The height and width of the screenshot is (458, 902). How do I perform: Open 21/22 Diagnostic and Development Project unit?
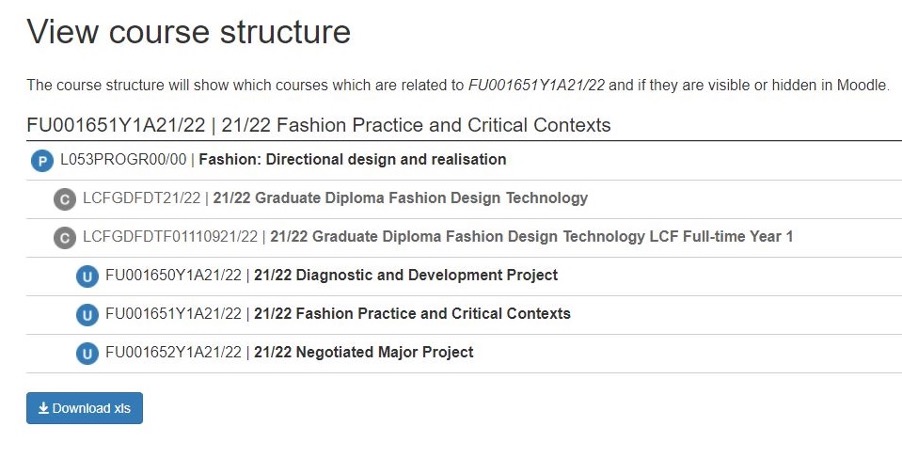[406, 275]
